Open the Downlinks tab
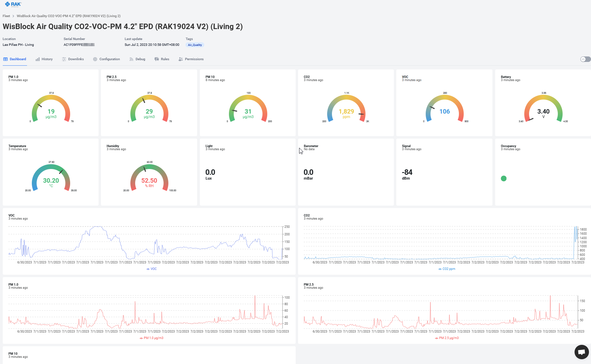The image size is (591, 364). (73, 59)
